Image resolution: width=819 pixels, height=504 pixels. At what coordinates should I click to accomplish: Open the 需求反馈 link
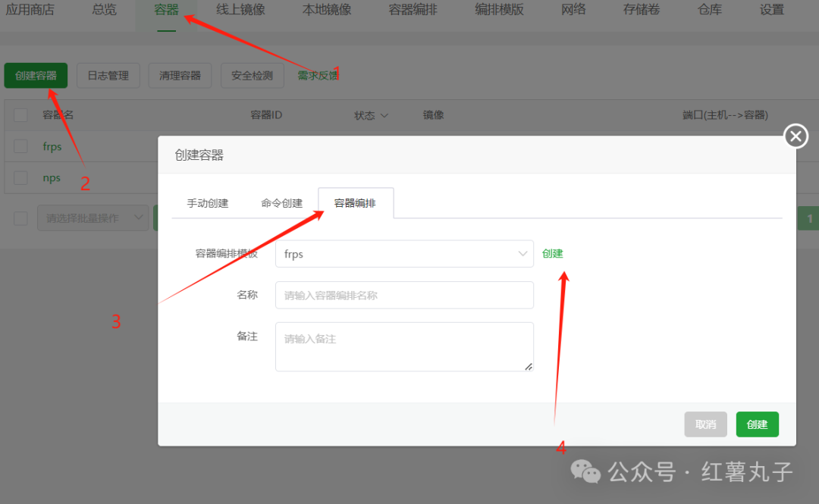point(318,76)
